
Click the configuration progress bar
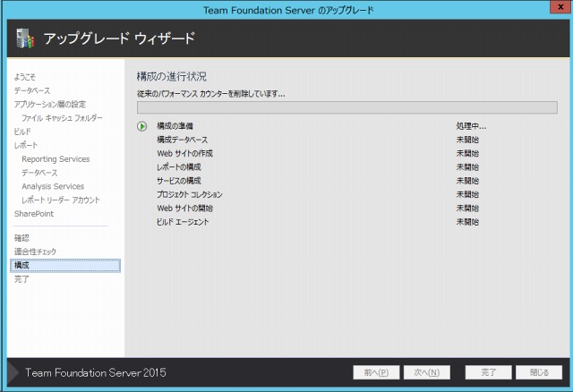(x=346, y=107)
